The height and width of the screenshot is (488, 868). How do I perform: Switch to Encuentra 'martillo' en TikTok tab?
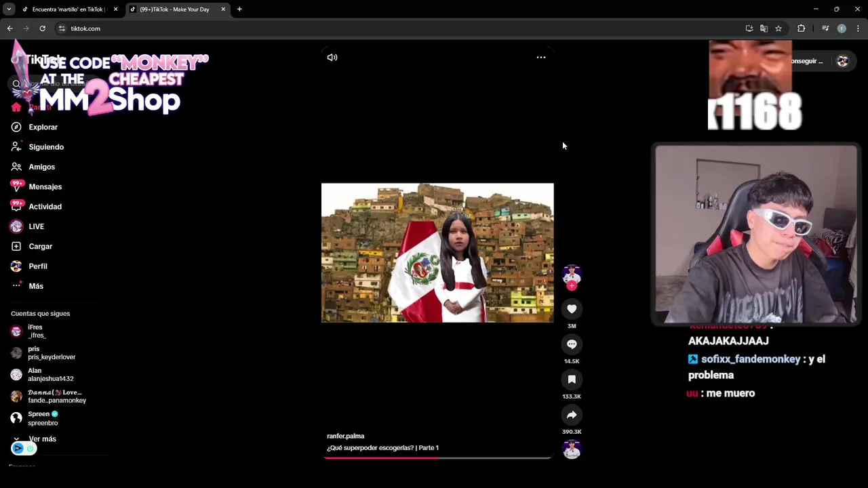point(68,9)
